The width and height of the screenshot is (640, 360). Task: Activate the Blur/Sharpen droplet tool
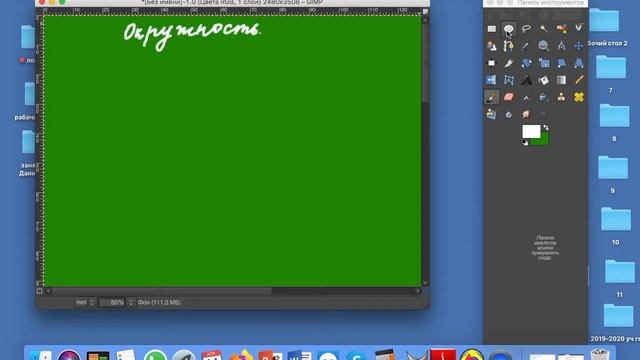509,114
